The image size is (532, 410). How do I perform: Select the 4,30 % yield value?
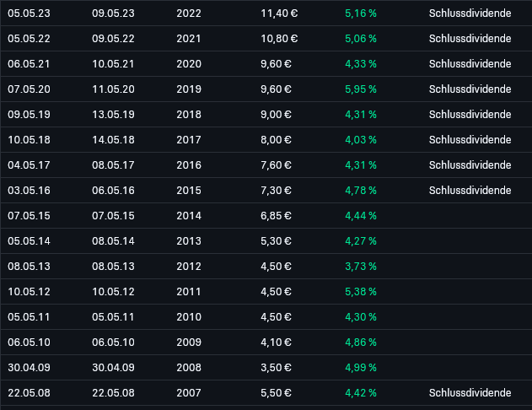(x=361, y=317)
